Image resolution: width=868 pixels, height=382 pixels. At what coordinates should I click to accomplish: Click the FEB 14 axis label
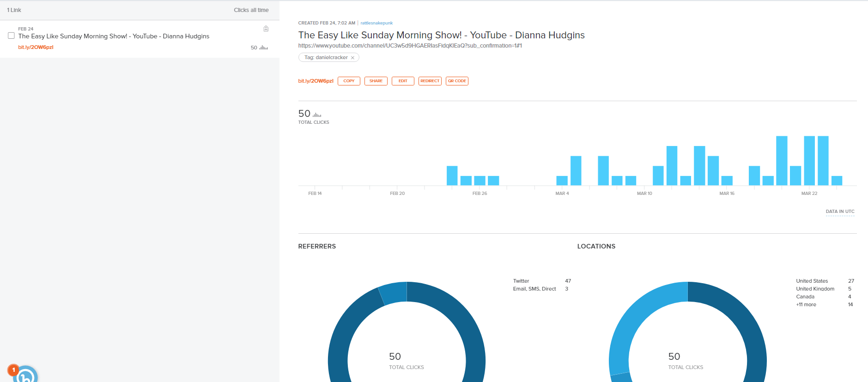[315, 194]
